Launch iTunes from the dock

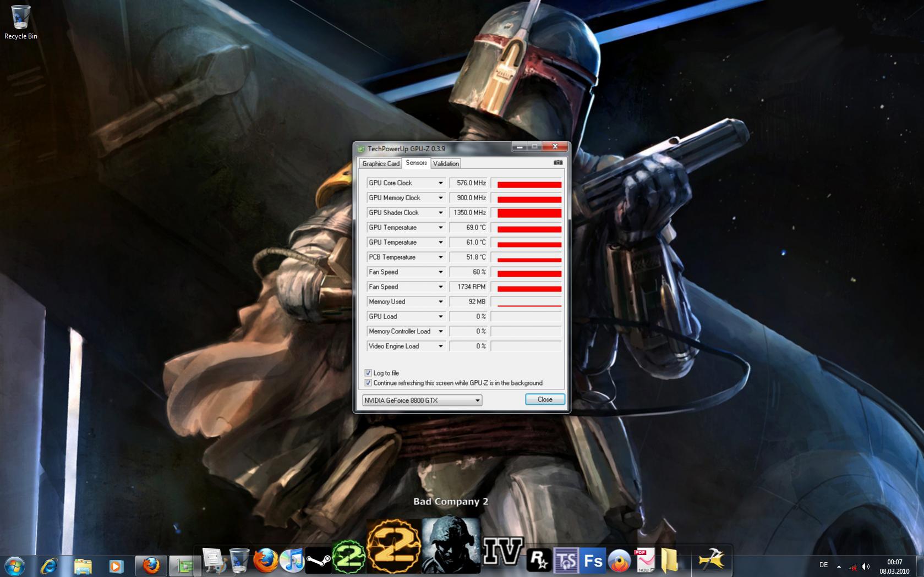click(292, 560)
